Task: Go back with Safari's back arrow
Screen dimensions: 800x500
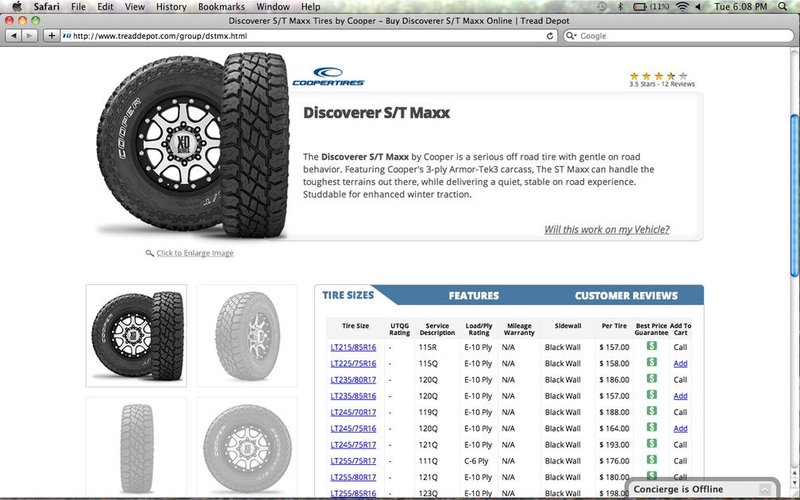Action: point(14,36)
